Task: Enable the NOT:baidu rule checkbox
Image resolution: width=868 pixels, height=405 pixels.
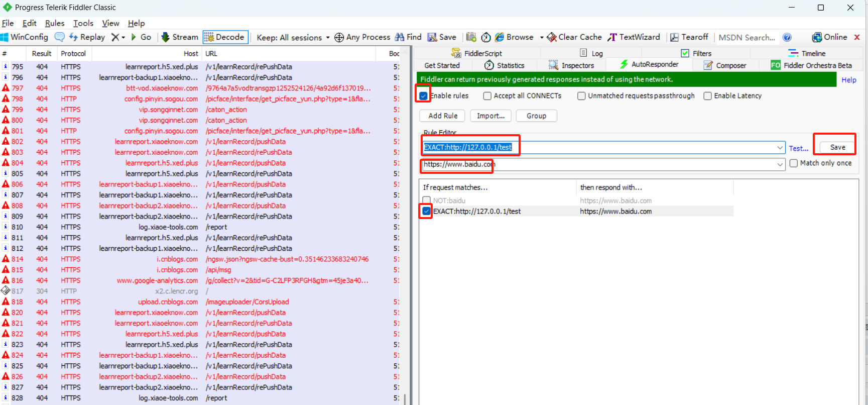Action: 427,200
